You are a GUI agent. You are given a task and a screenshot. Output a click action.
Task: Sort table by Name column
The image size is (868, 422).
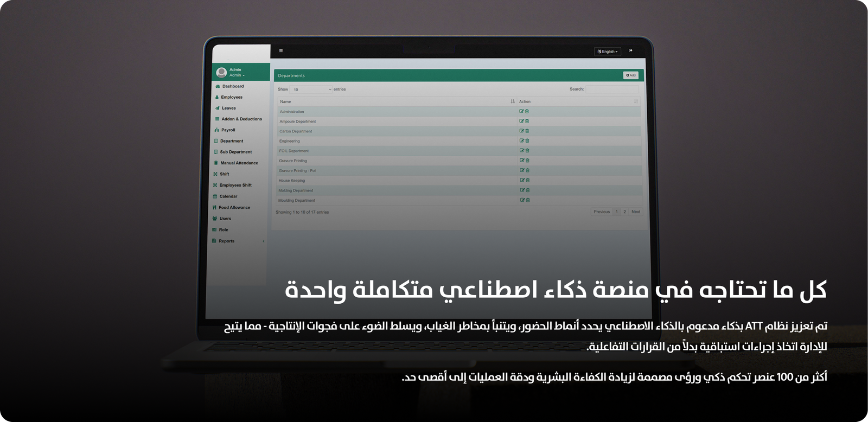(512, 101)
